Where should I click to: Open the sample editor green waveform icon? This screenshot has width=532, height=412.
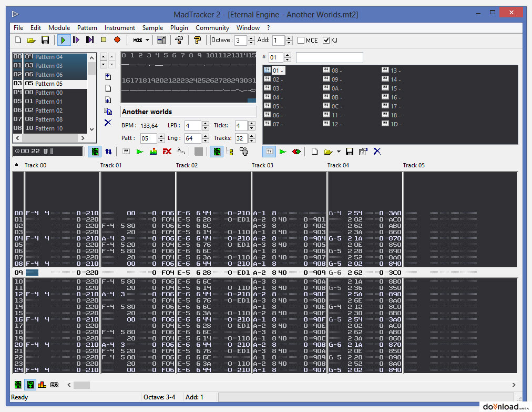point(139,152)
